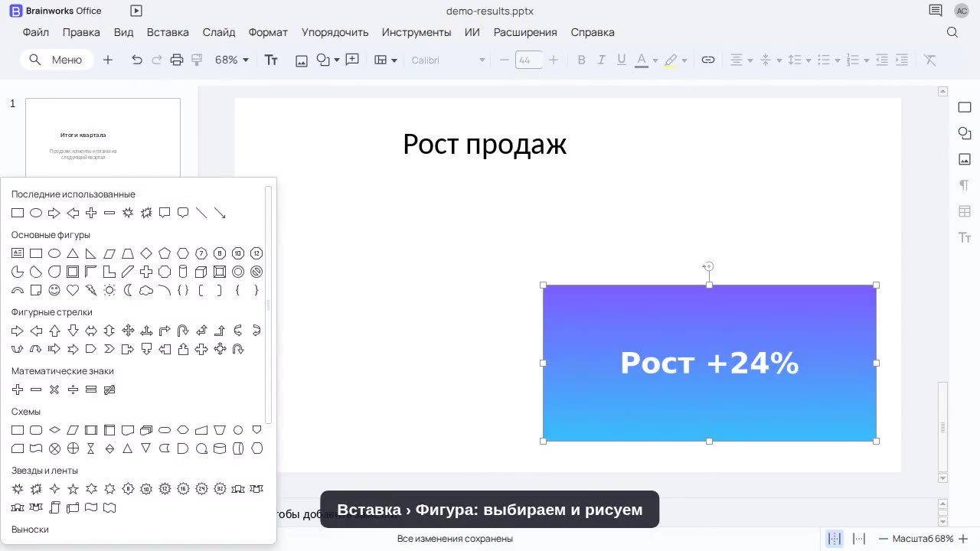Open the Shape properties sidebar icon
980x551 pixels.
point(965,133)
